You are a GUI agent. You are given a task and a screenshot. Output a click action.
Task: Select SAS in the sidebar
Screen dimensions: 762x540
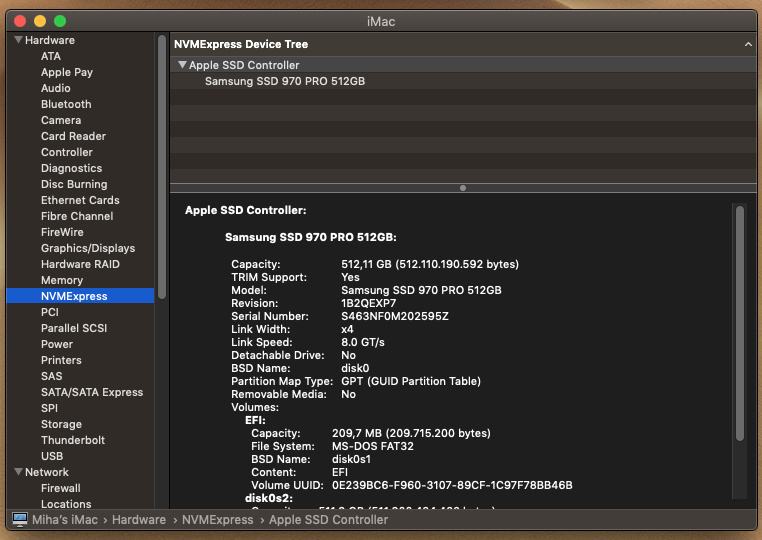(52, 376)
